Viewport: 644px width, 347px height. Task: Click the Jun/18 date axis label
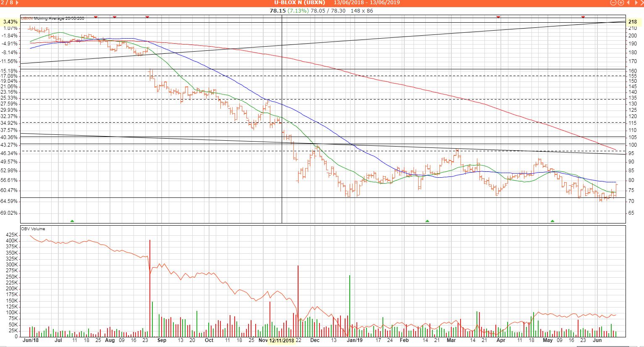(x=30, y=340)
